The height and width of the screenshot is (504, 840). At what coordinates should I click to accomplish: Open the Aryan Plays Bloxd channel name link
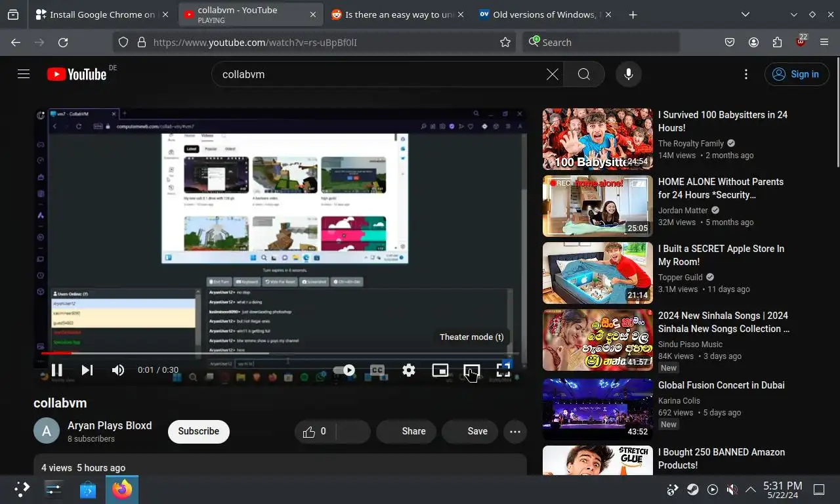pos(110,425)
